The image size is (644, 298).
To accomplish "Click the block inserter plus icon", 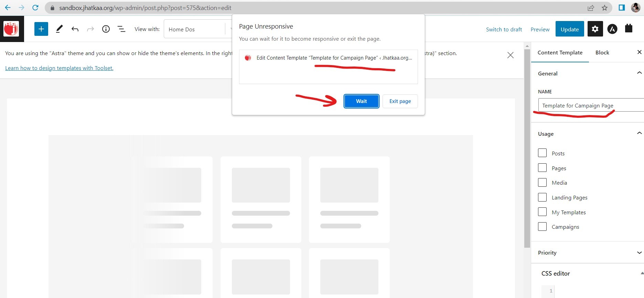I will tap(41, 29).
